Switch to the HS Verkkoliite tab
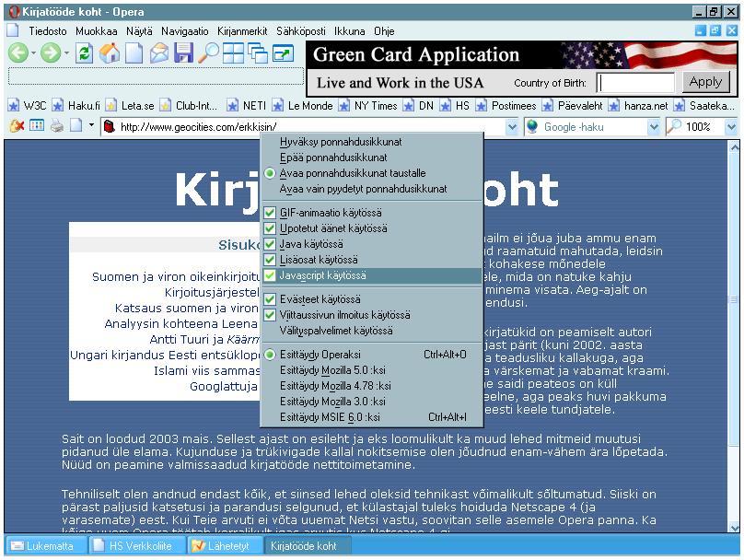 (136, 546)
